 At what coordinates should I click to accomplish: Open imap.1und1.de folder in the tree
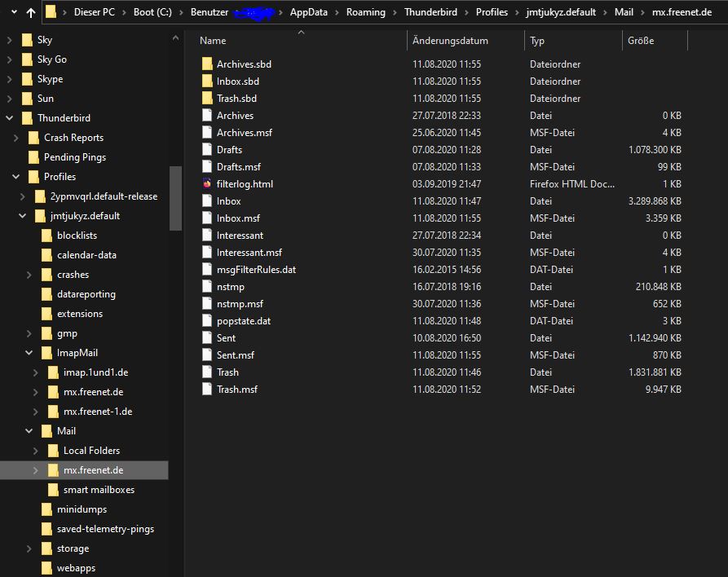tap(95, 372)
